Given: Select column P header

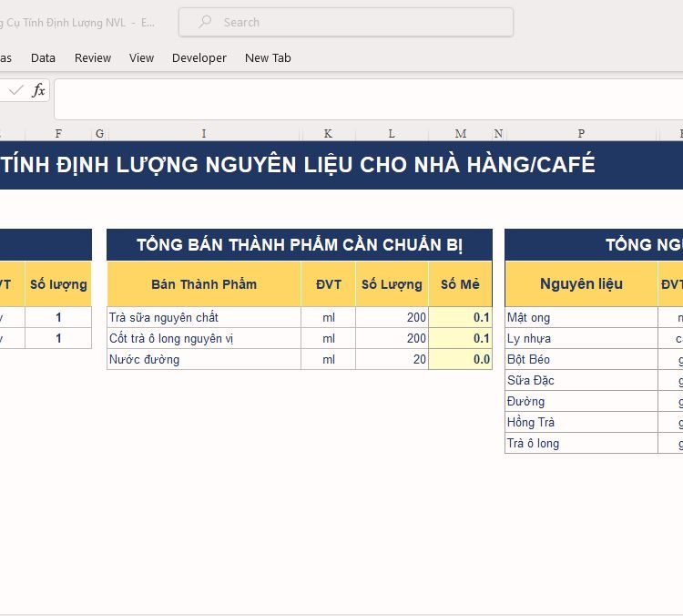Looking at the screenshot, I should [x=581, y=133].
